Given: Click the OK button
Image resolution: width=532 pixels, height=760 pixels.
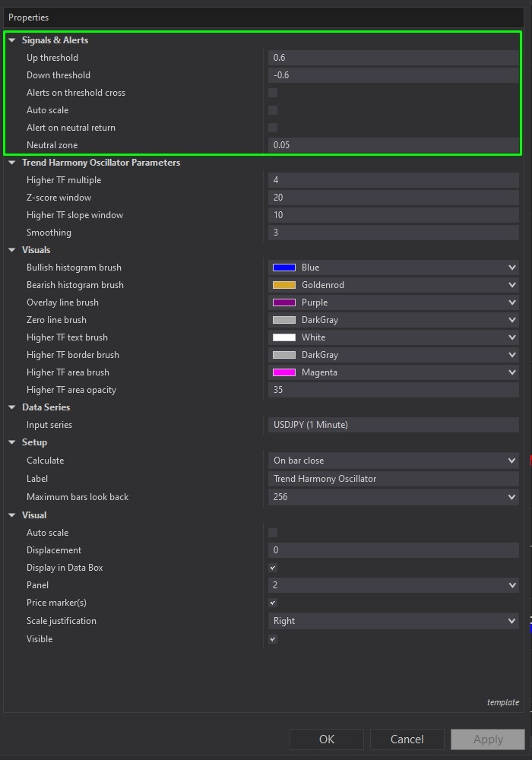Looking at the screenshot, I should (326, 739).
